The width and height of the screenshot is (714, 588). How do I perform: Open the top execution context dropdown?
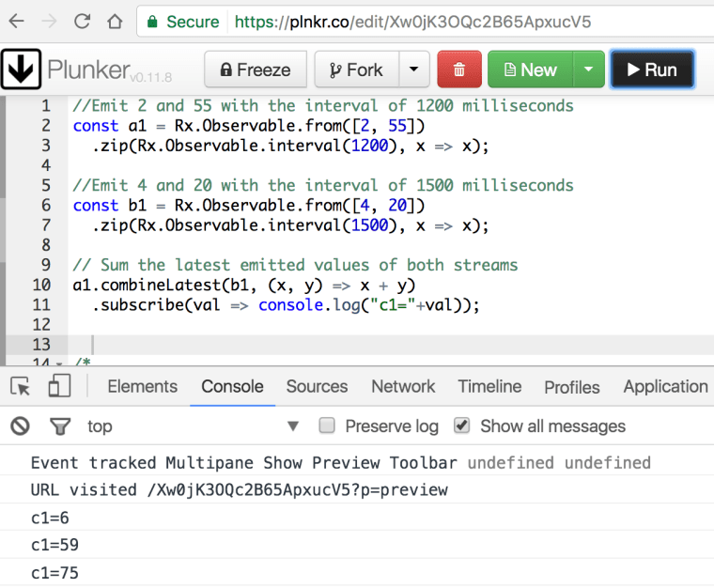(x=292, y=426)
